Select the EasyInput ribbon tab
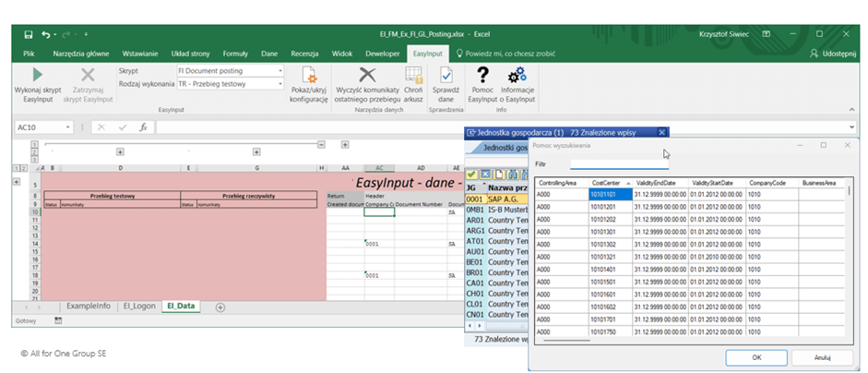The height and width of the screenshot is (373, 868). [428, 54]
